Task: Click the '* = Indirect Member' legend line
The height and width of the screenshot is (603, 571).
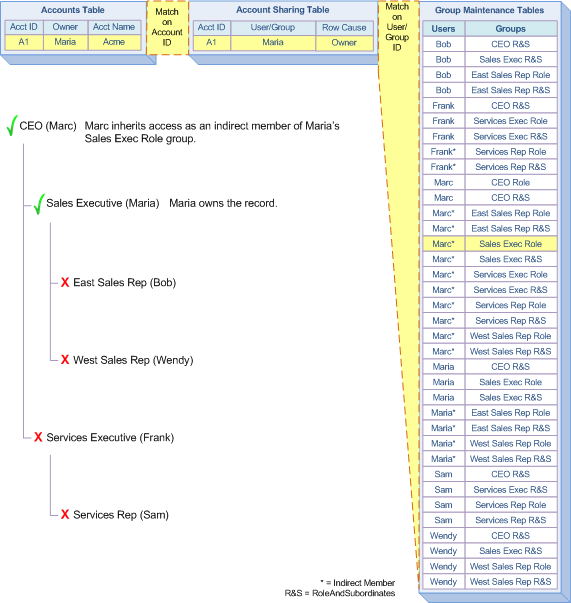Action: pos(358,583)
